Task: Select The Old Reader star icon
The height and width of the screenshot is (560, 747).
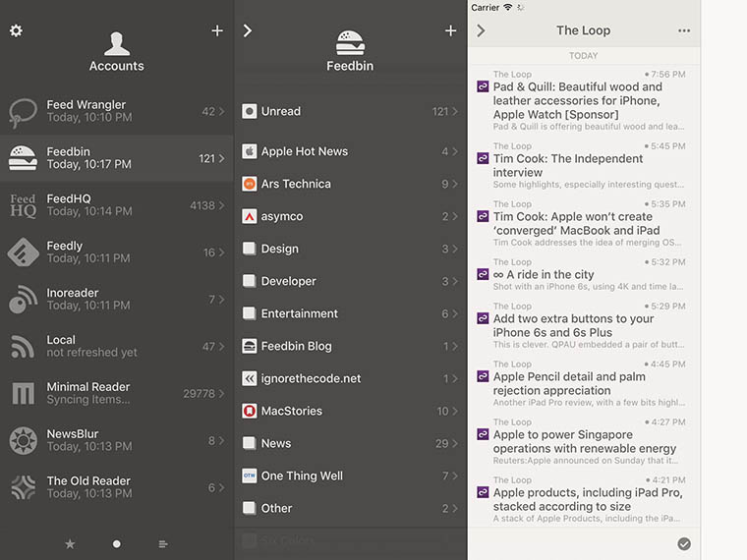Action: [x=23, y=487]
